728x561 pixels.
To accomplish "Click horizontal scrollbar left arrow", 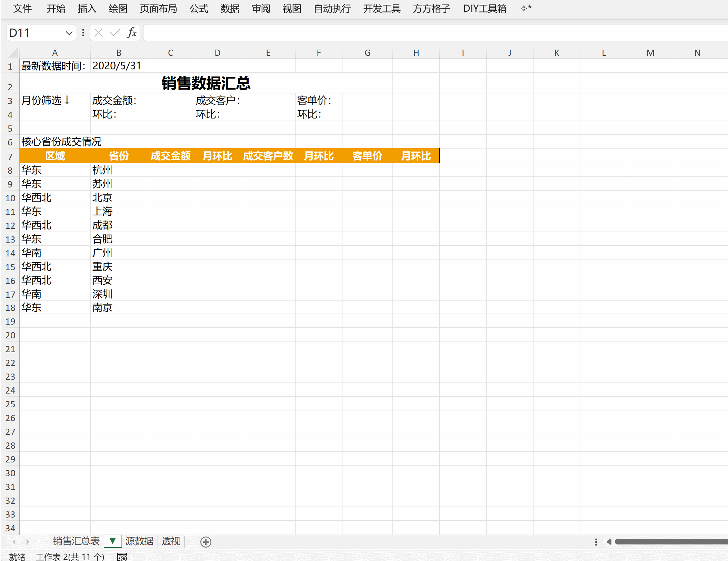I will 609,542.
